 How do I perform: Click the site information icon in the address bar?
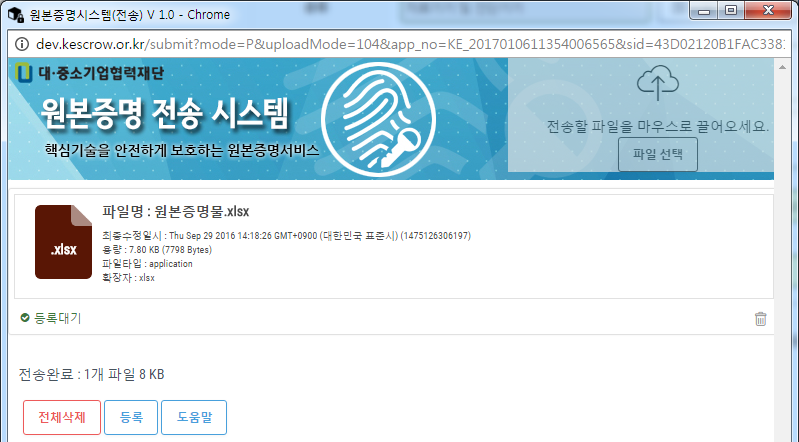tap(22, 44)
